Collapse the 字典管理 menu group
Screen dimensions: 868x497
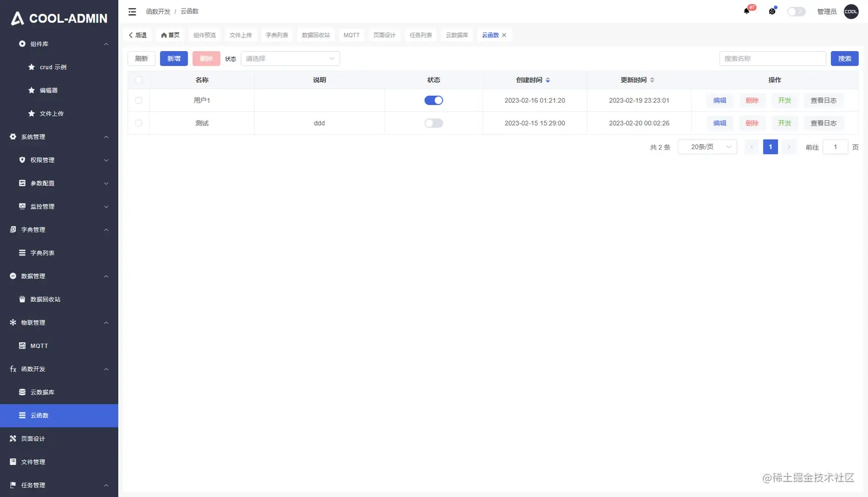[106, 230]
